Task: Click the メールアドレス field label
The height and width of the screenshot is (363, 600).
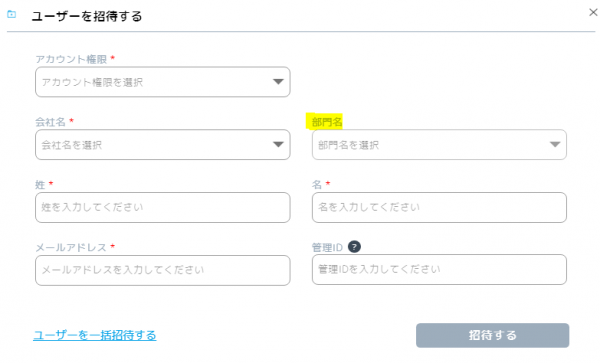Action: 71,247
